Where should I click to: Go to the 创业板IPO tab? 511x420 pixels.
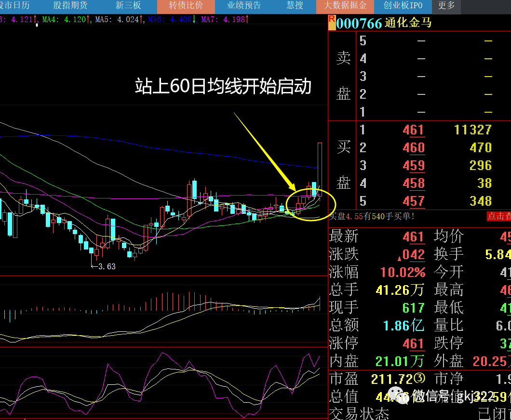403,6
